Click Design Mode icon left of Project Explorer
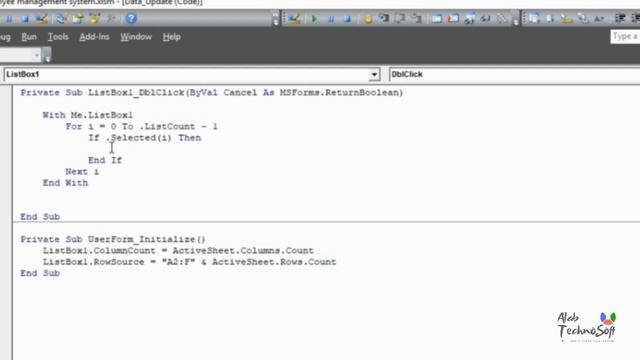640x360 pixels. (41, 18)
